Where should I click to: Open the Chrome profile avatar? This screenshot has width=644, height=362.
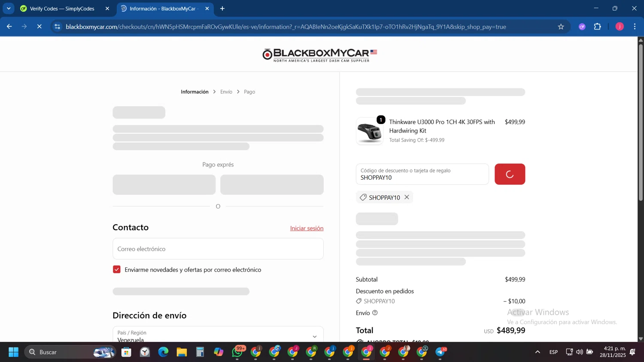(x=620, y=27)
